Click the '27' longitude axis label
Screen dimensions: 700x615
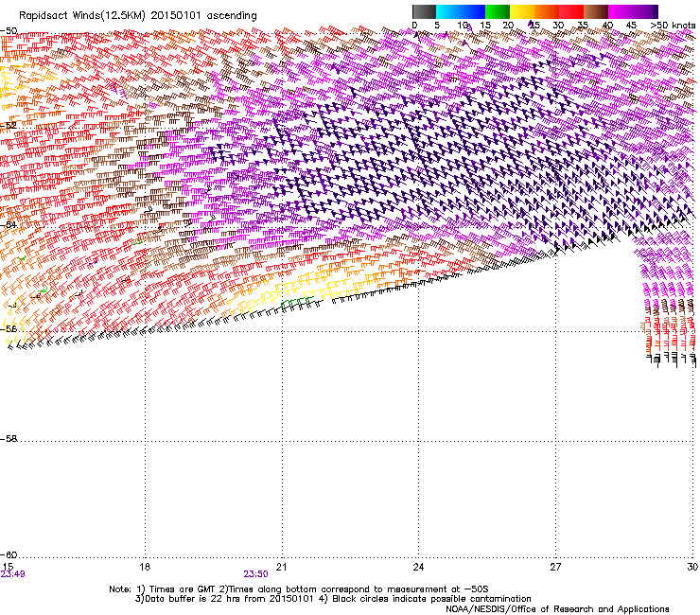click(555, 567)
